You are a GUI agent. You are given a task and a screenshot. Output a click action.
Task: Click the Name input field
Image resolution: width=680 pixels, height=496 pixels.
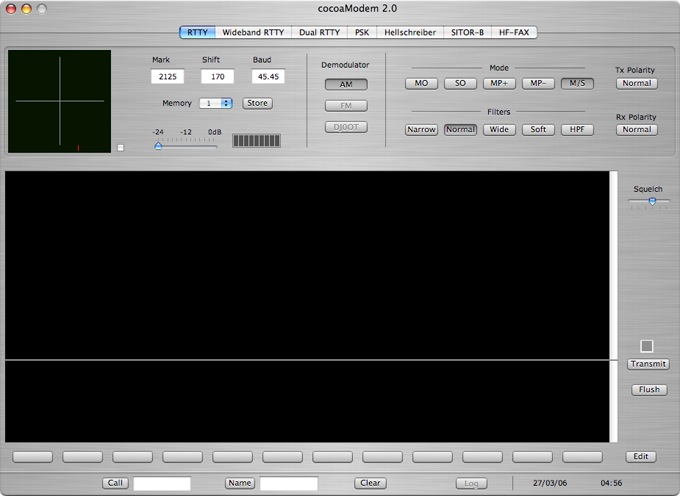click(x=288, y=483)
